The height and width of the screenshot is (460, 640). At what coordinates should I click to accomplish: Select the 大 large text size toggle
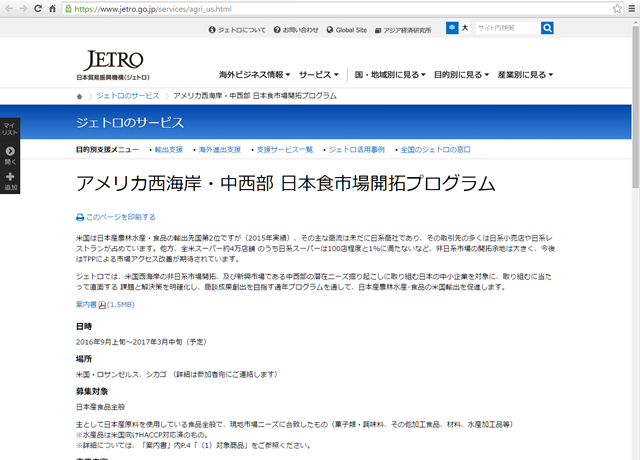click(x=465, y=29)
